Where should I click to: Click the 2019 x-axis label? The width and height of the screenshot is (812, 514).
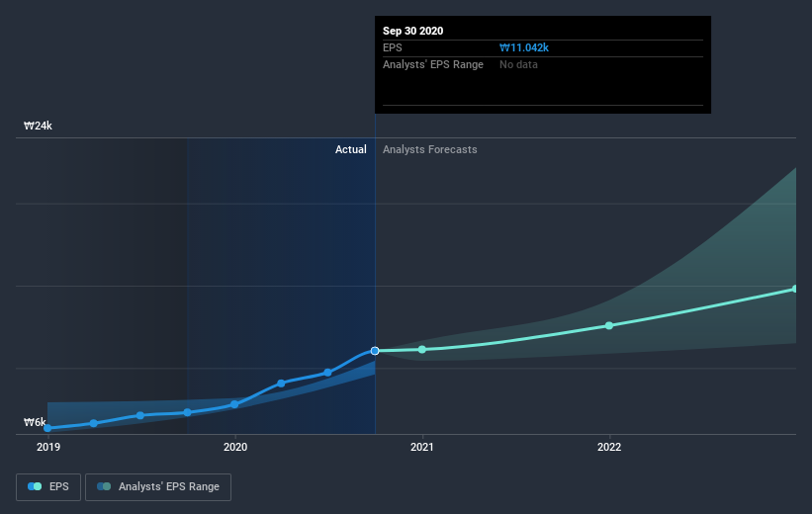point(48,447)
